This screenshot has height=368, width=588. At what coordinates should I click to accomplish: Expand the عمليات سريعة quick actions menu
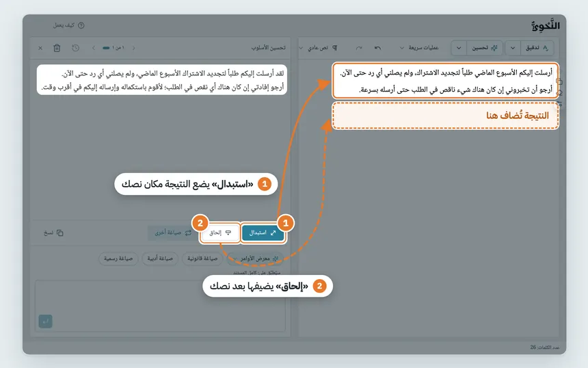click(x=419, y=48)
